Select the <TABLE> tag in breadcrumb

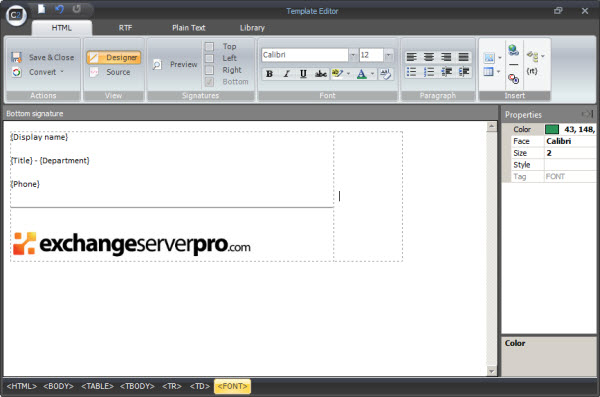coord(97,386)
